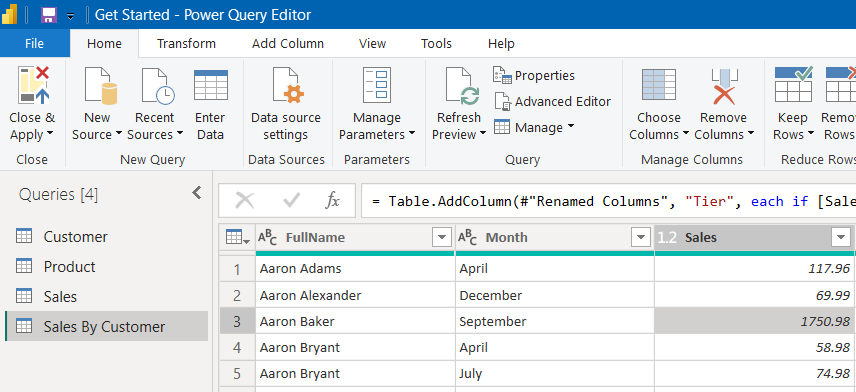
Task: Click into the formula bar text
Action: (x=608, y=201)
